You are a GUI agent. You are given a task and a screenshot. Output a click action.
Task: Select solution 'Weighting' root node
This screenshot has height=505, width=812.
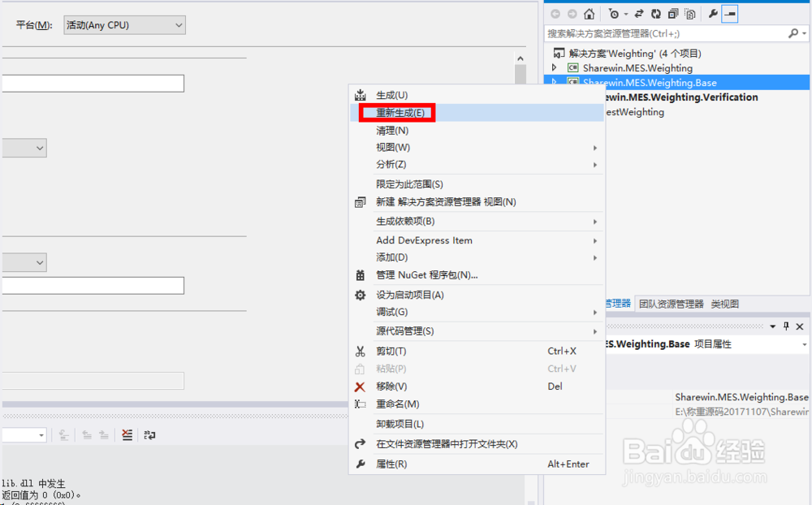[x=635, y=54]
